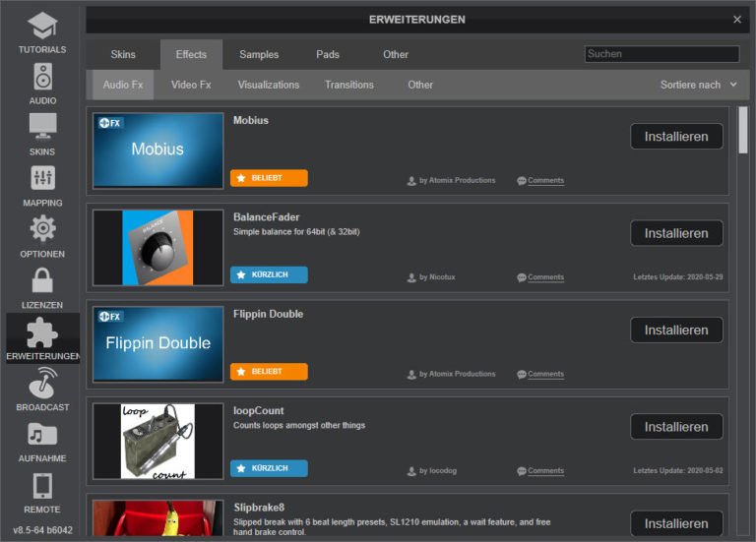Click the Slipbrake8 title text
The height and width of the screenshot is (542, 756).
[259, 508]
